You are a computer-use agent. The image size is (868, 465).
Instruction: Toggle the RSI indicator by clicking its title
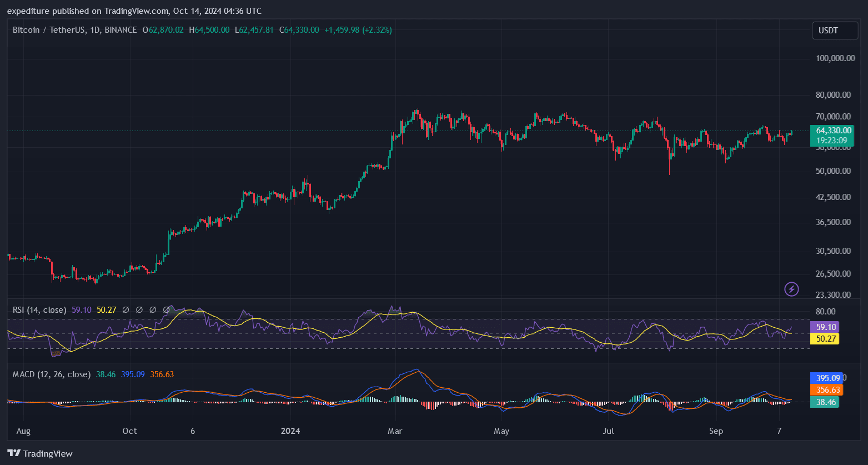[39, 309]
